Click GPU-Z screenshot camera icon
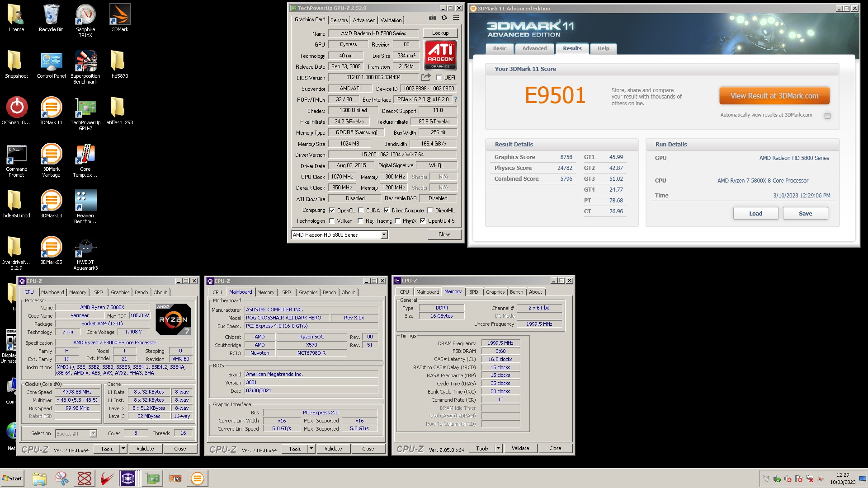 (433, 18)
